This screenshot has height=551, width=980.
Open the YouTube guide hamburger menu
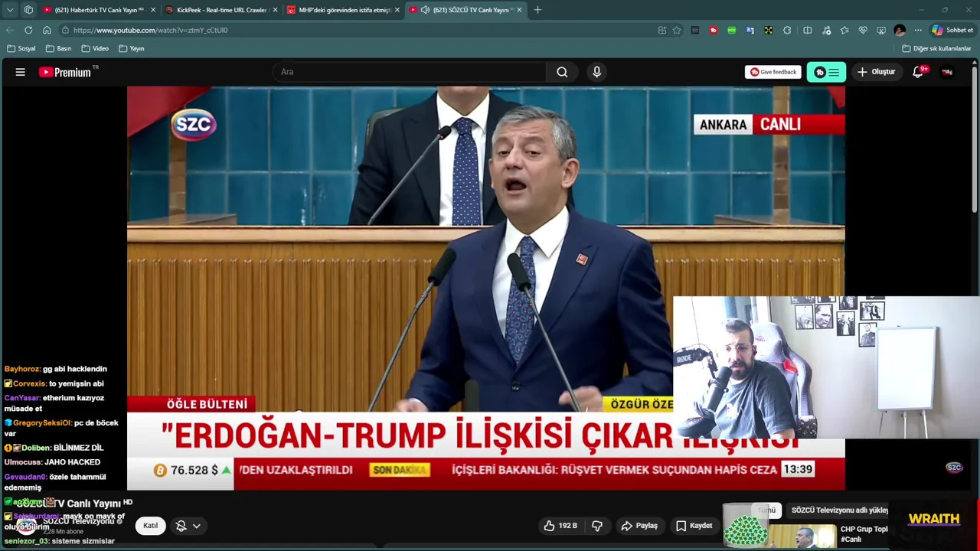coord(21,72)
